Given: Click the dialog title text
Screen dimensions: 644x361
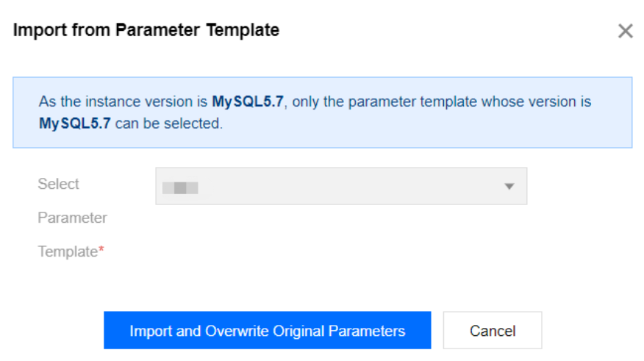Looking at the screenshot, I should [x=146, y=30].
